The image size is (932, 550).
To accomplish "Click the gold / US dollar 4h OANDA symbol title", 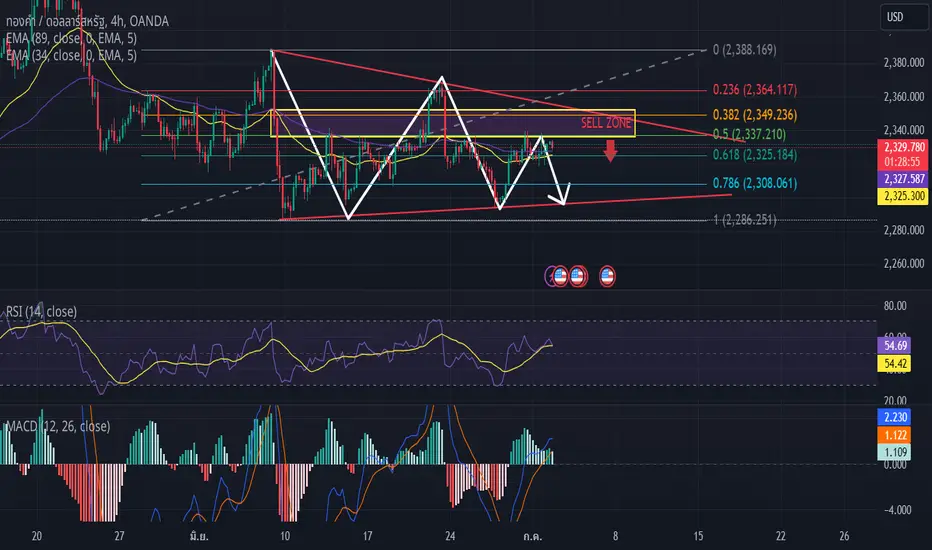I will (87, 21).
